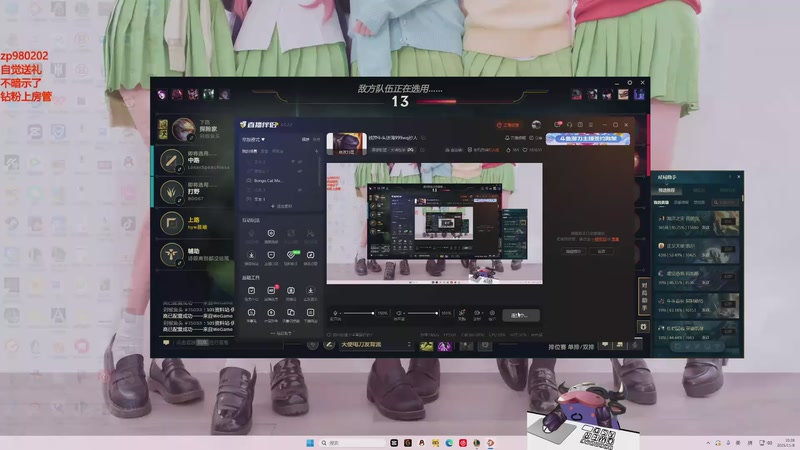The width and height of the screenshot is (800, 450).
Task: Open the shield icon in the interactive row
Action: point(271,234)
